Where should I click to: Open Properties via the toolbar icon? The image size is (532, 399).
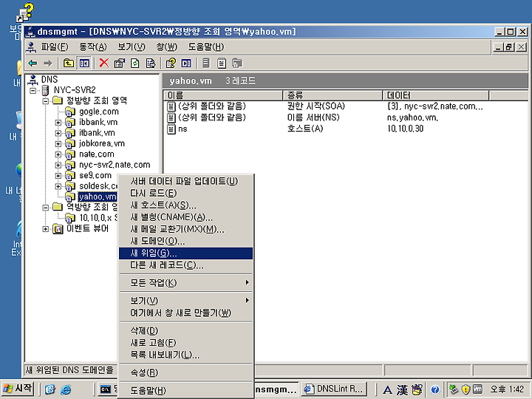coord(120,63)
